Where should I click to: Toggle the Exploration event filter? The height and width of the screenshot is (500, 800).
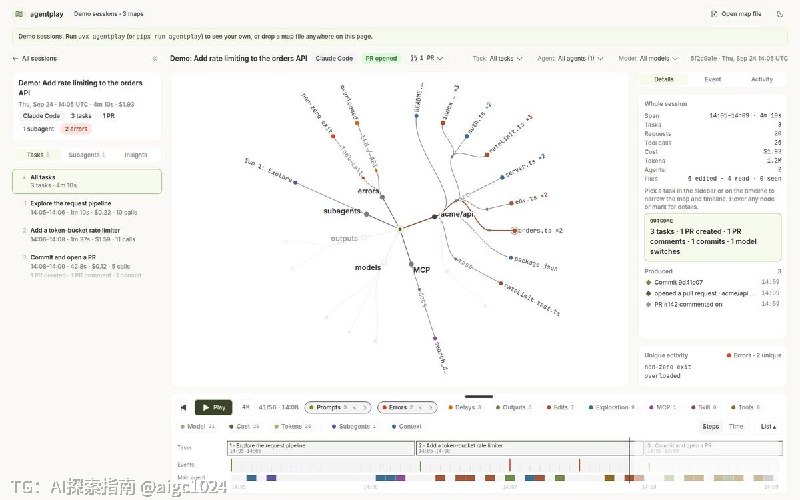coord(612,407)
